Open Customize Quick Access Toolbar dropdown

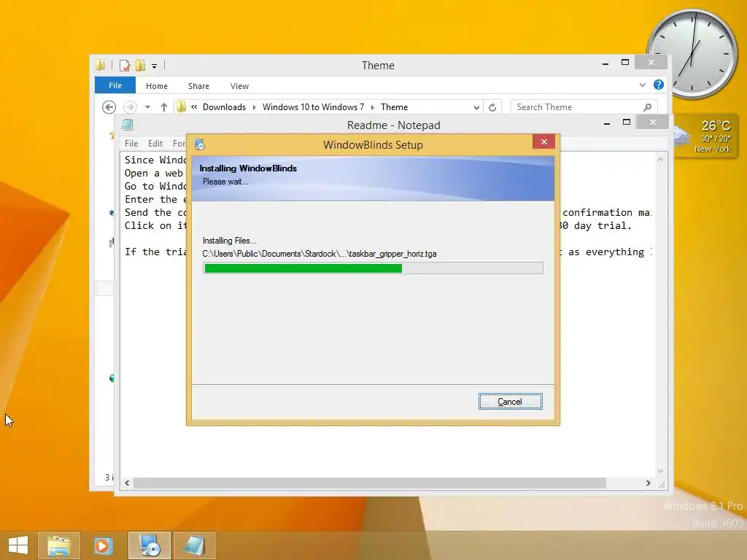(x=155, y=66)
